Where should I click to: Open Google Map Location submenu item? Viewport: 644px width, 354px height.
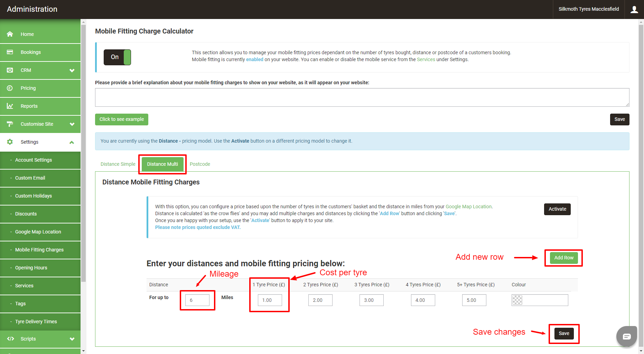40,232
